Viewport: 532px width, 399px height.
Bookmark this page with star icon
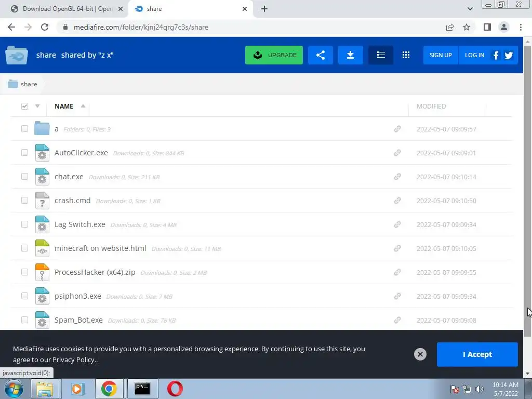[467, 27]
